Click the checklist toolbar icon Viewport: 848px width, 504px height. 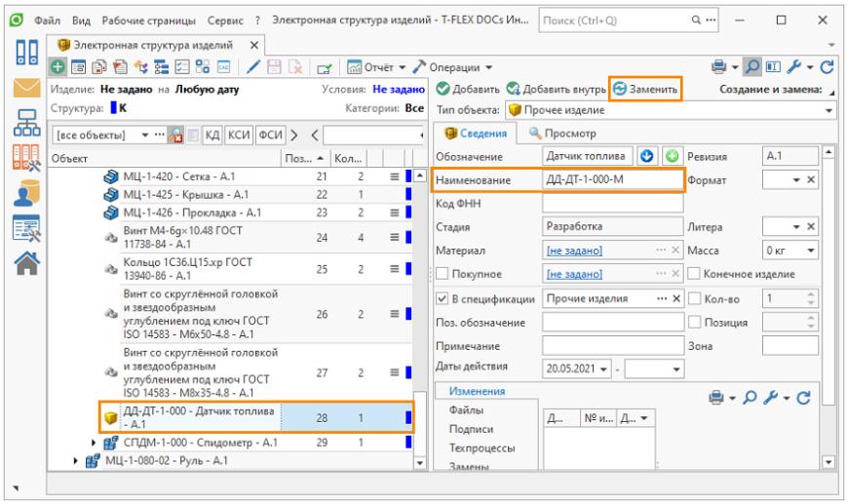point(181,67)
